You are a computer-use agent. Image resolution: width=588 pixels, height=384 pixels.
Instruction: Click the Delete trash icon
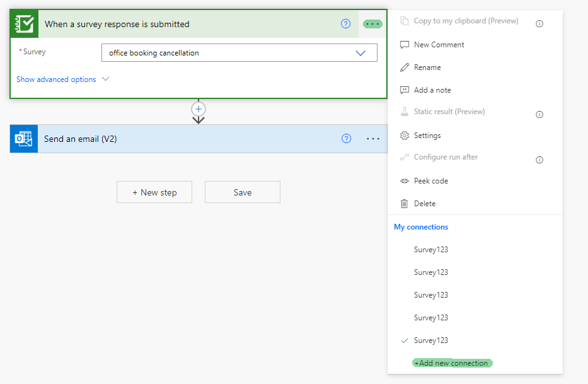404,203
